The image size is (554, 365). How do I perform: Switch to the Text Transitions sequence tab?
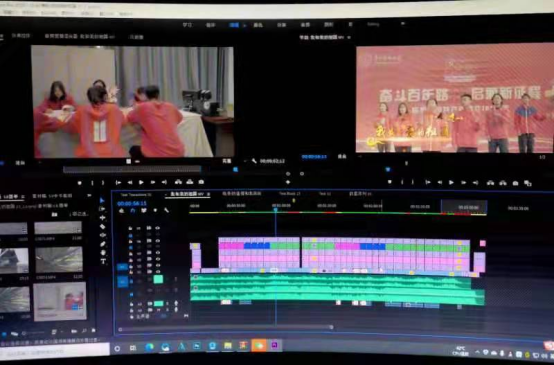pos(136,195)
